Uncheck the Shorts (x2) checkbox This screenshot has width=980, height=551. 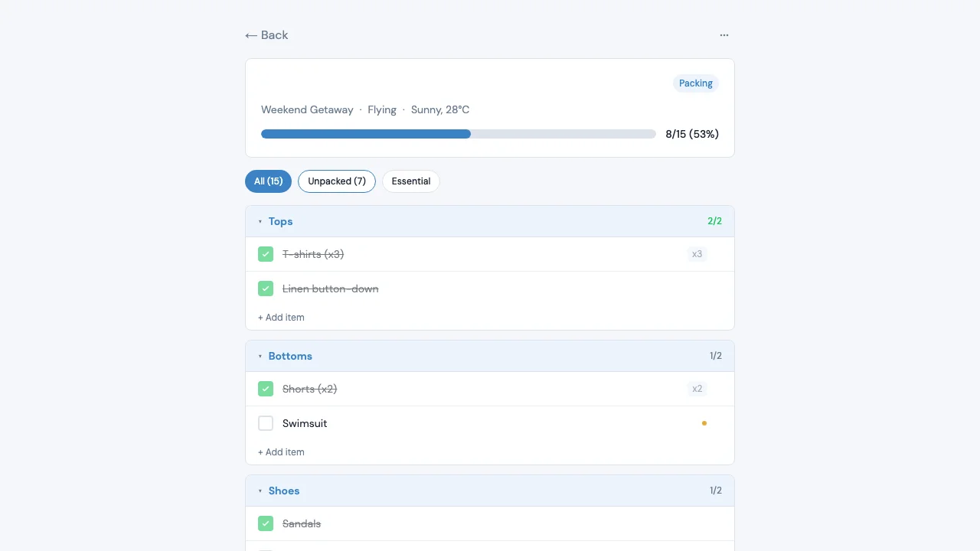[x=266, y=389]
